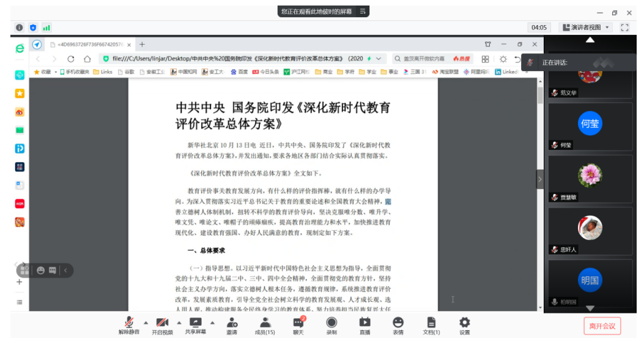644x338 pixels.
Task: Click the blue security shield icon
Action: point(33,28)
